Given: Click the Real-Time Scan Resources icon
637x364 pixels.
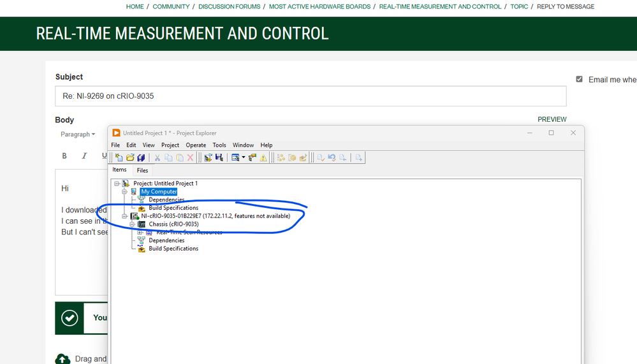Looking at the screenshot, I should click(x=149, y=233).
